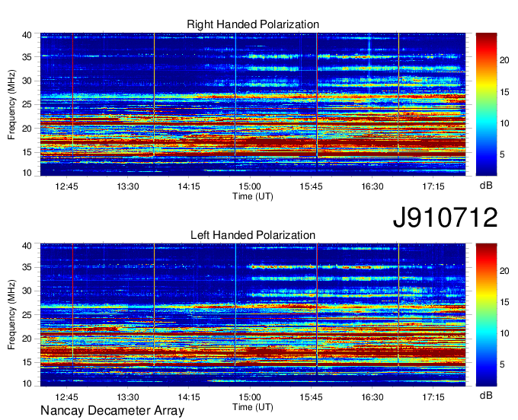Image resolution: width=518 pixels, height=420 pixels.
Task: Click the 15 MHz label on lower plot
Action: pyautogui.click(x=27, y=363)
